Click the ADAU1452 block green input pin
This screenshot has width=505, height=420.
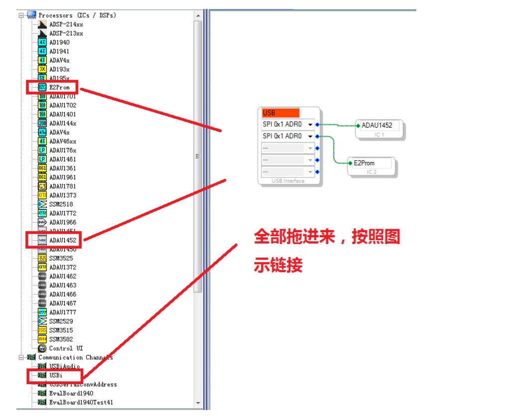pos(358,126)
